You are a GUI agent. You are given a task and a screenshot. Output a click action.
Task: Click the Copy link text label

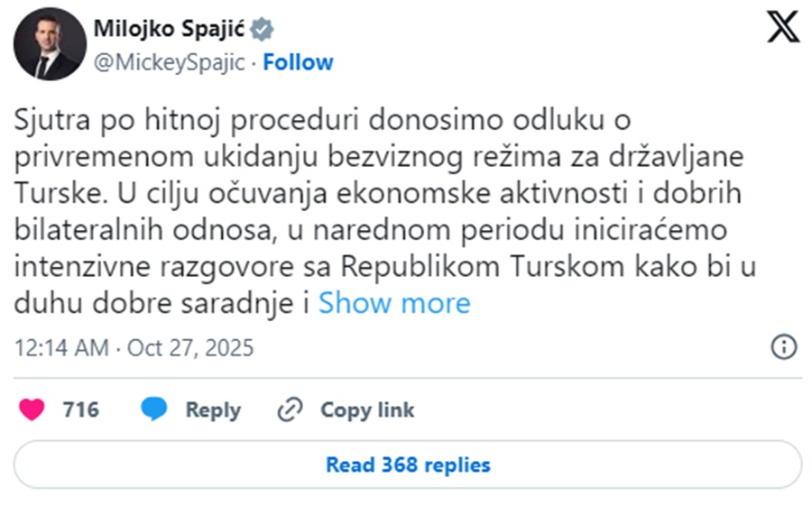pyautogui.click(x=367, y=409)
